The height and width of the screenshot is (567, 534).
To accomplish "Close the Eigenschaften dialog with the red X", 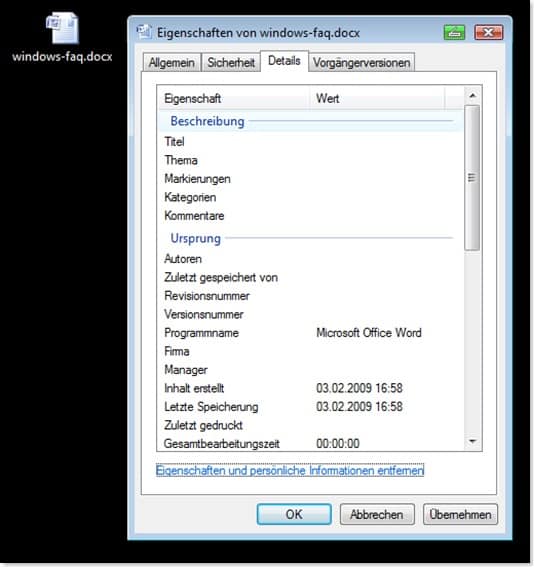I will coord(488,33).
